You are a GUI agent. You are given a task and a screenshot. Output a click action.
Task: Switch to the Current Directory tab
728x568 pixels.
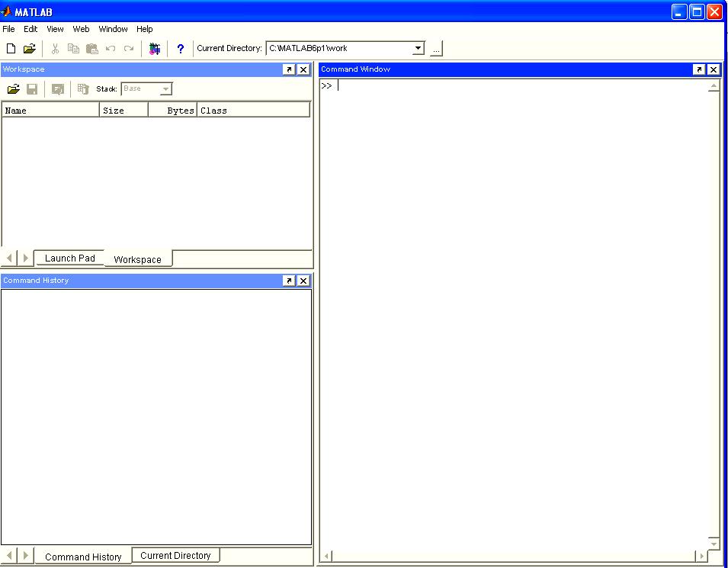tap(175, 556)
